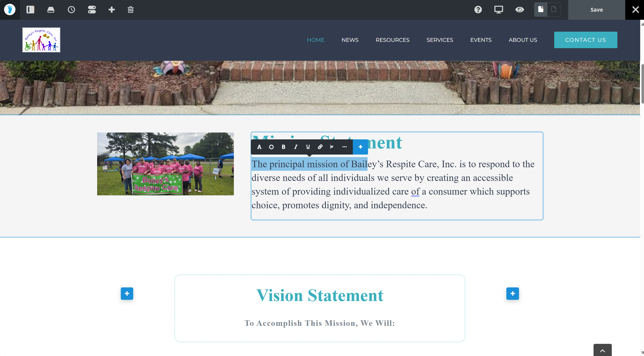Open the help question mark icon
644x356 pixels.
(x=478, y=10)
